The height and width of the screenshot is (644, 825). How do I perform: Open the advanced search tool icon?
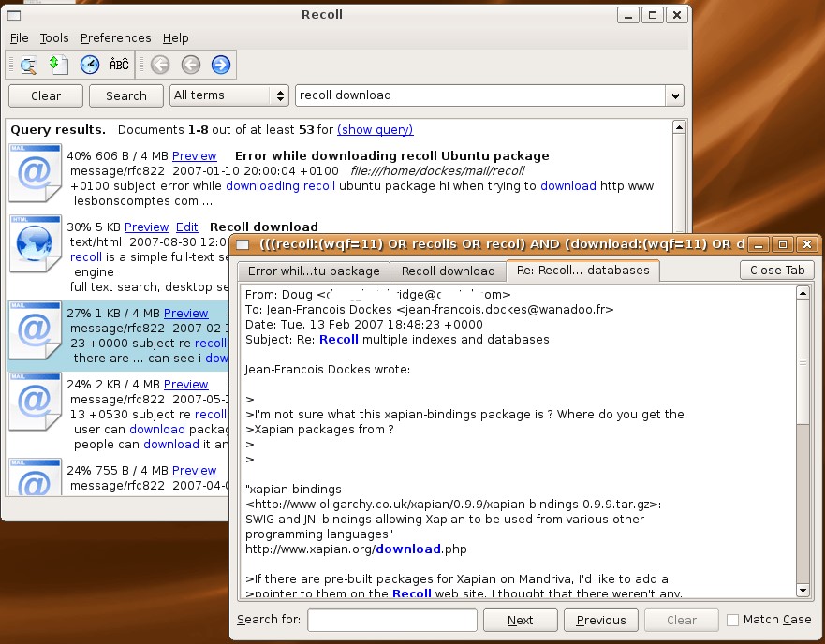tap(28, 65)
